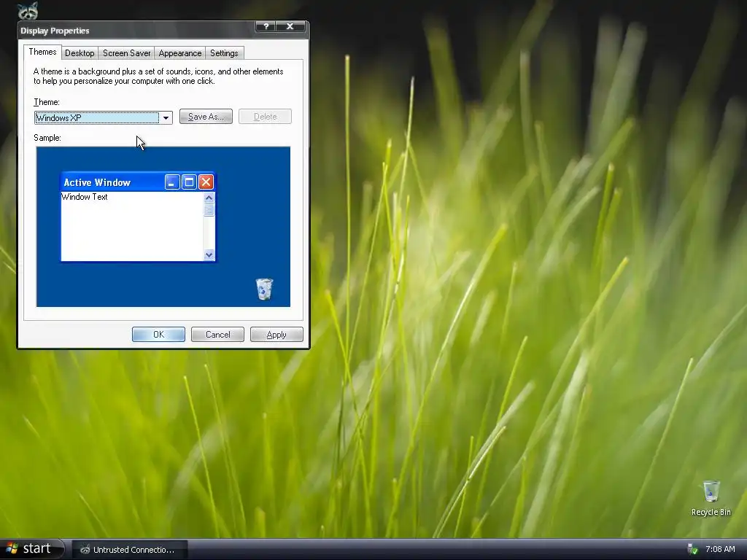The height and width of the screenshot is (560, 747).
Task: Open the Screen Saver tab
Action: (126, 53)
